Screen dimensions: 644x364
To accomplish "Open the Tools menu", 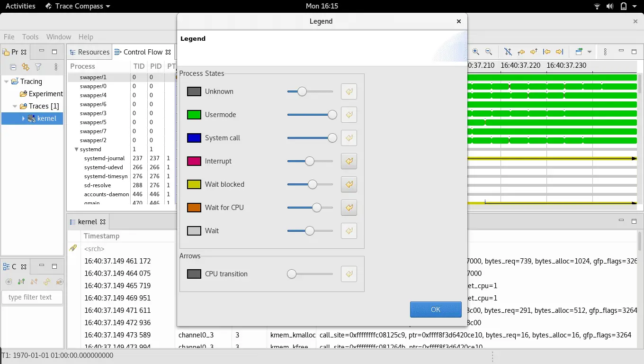I will pos(30,37).
